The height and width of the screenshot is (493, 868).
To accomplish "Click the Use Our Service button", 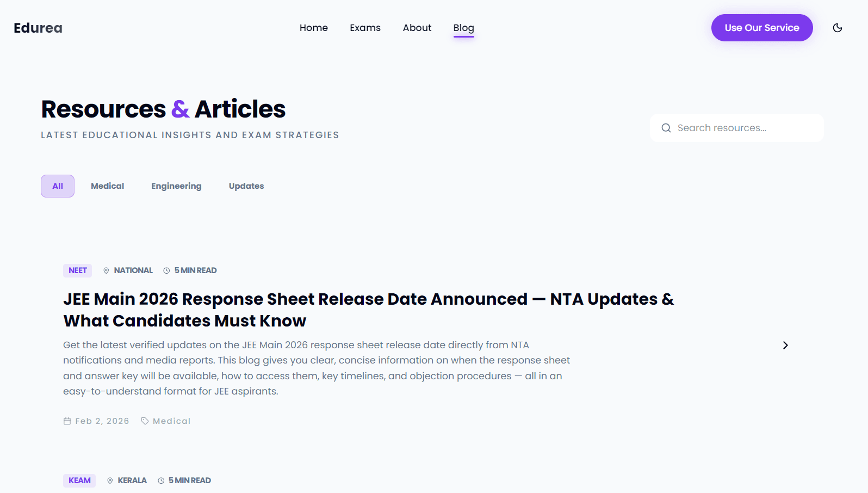I will coord(762,28).
